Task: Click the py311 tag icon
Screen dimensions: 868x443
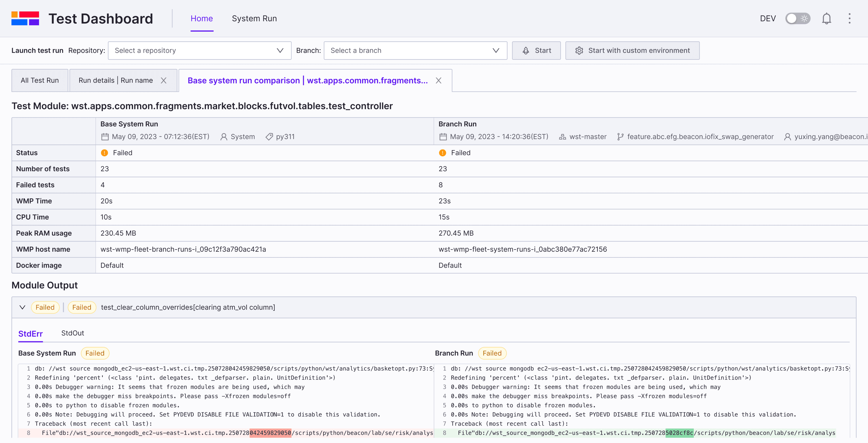Action: click(269, 137)
